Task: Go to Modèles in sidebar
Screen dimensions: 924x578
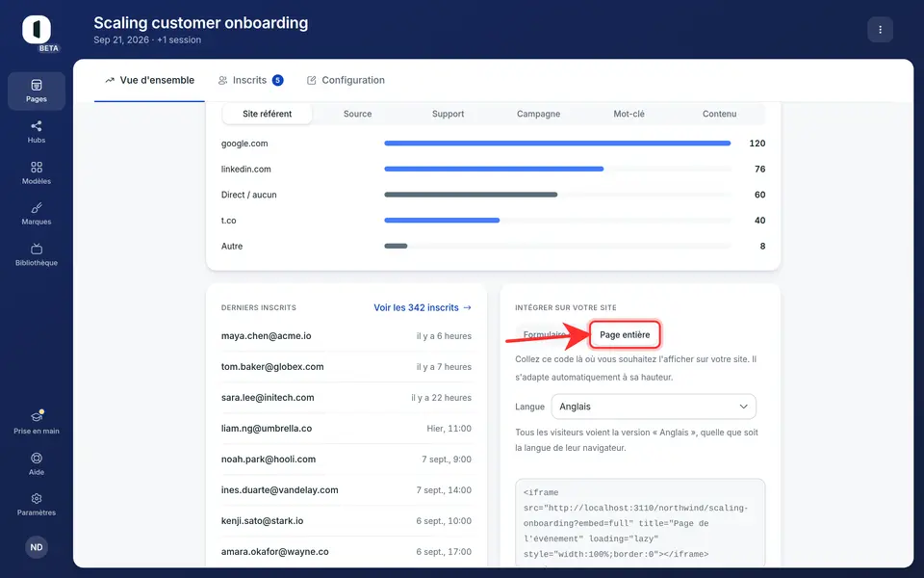Action: tap(37, 172)
